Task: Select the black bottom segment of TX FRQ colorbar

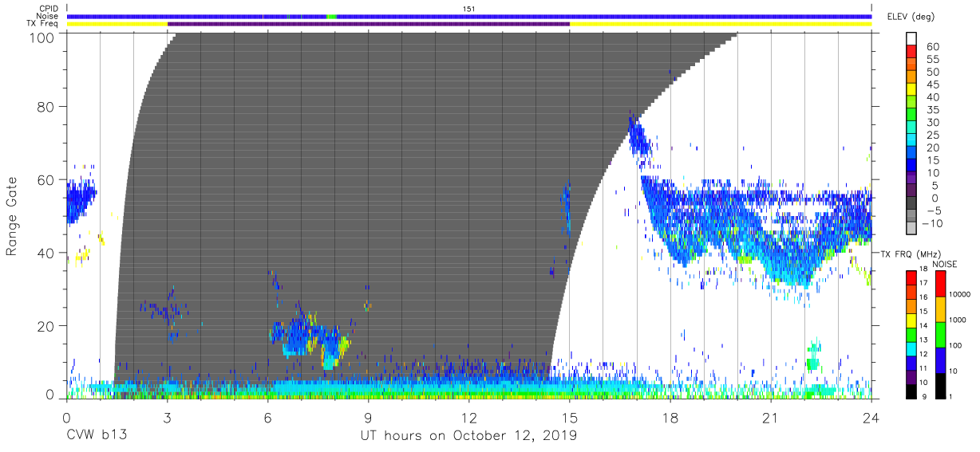Action: (x=912, y=390)
